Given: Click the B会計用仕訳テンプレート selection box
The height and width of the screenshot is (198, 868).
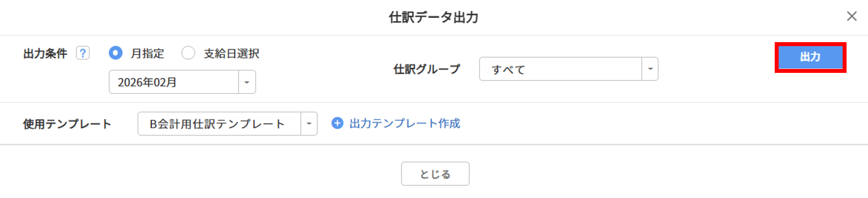Looking at the screenshot, I should pos(219,124).
